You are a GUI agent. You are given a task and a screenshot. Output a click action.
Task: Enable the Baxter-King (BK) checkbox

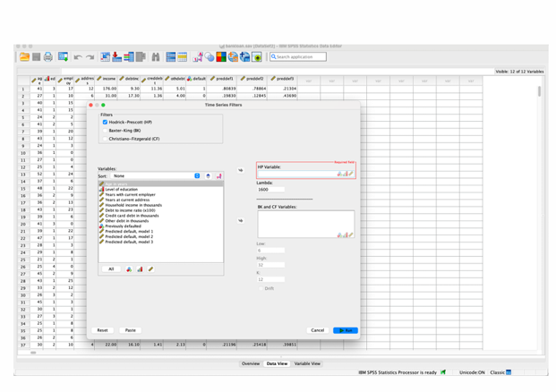click(105, 131)
